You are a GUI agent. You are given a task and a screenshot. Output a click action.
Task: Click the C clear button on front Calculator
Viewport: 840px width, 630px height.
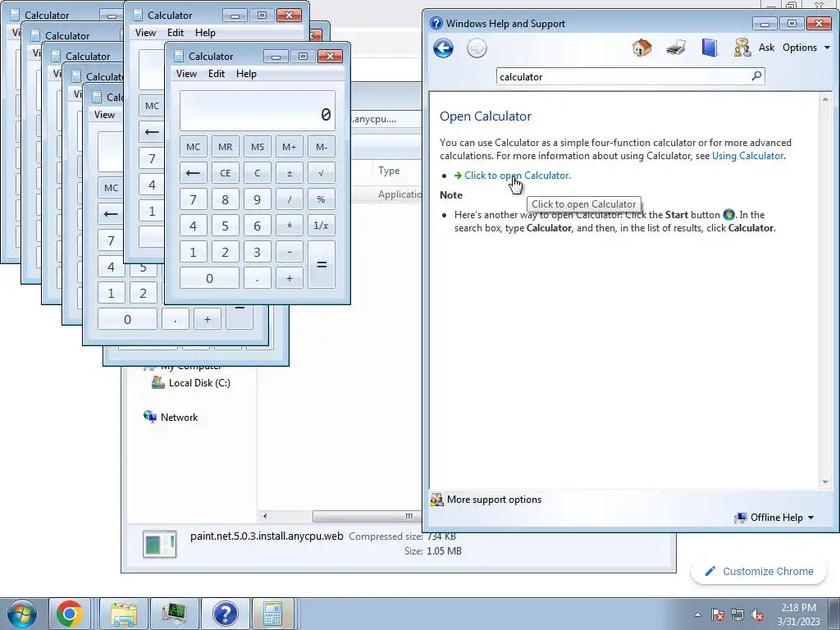tap(257, 173)
